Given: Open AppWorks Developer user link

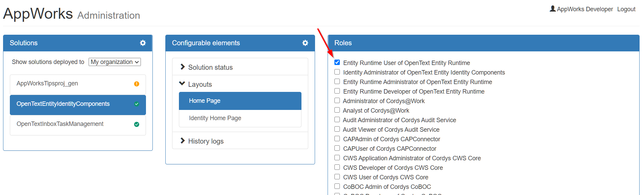Looking at the screenshot, I should [585, 9].
